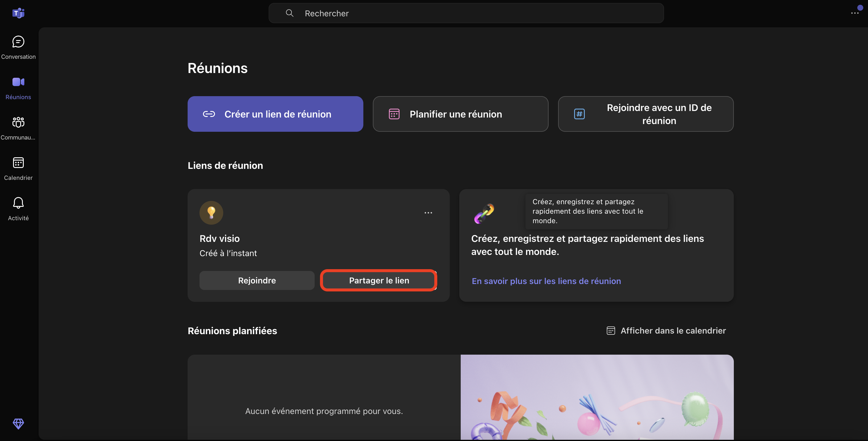868x441 pixels.
Task: Open the Calendrier sidebar icon
Action: click(18, 163)
